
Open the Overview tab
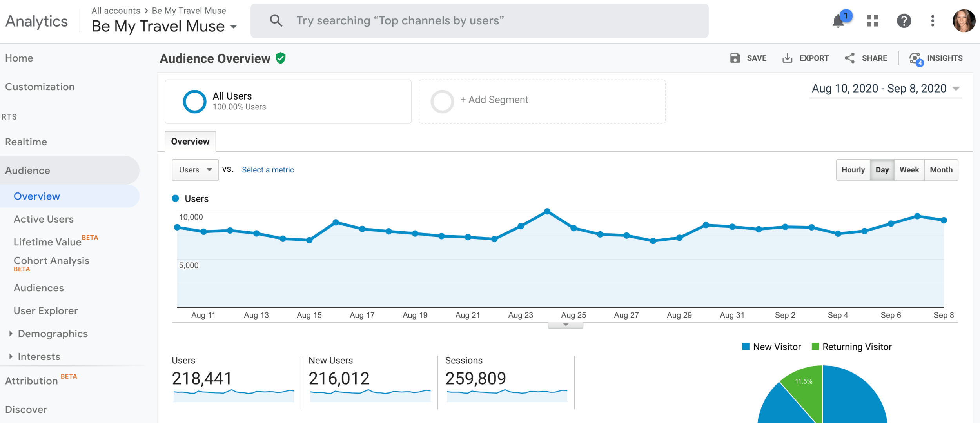pos(190,141)
